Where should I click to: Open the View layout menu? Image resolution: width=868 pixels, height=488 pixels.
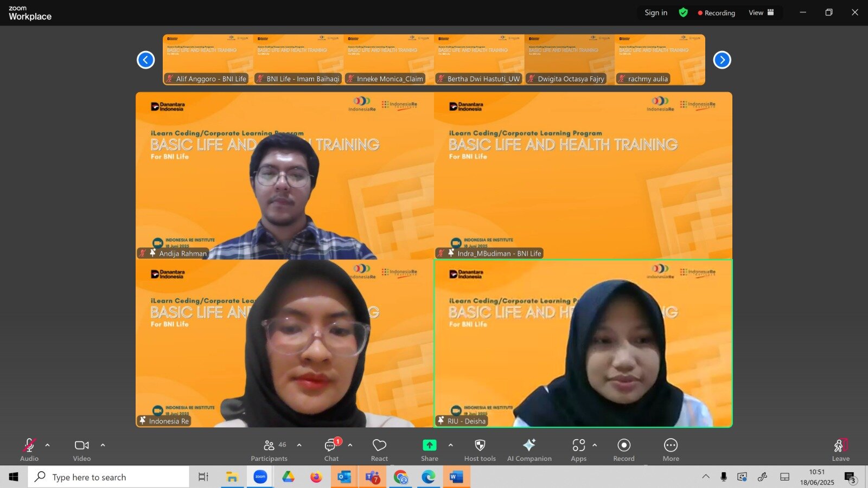pos(761,12)
